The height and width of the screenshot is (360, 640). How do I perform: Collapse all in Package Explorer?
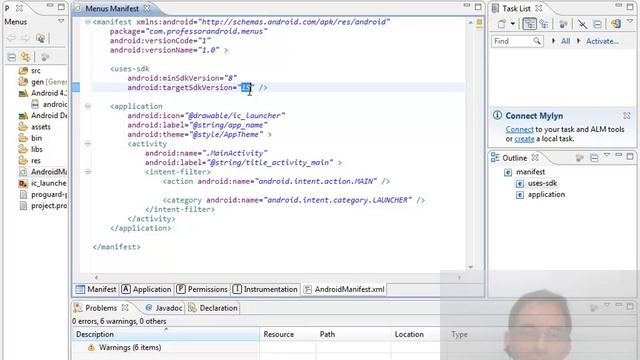12,57
